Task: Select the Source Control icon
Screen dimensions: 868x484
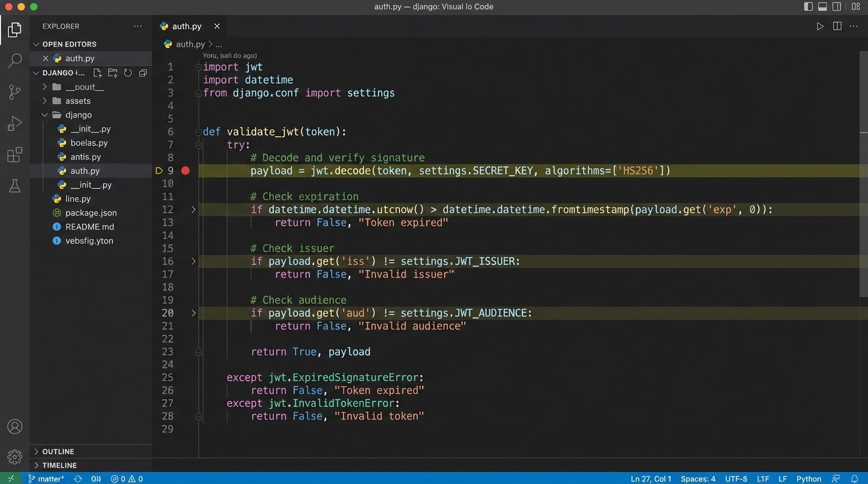Action: click(15, 92)
